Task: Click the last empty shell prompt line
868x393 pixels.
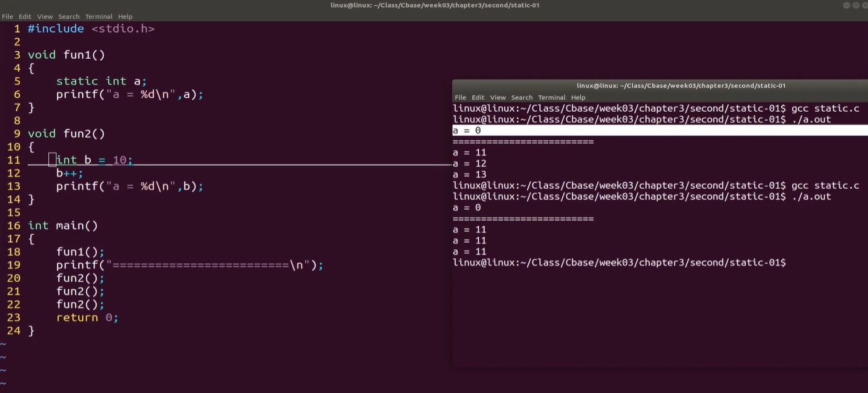Action: [619, 263]
